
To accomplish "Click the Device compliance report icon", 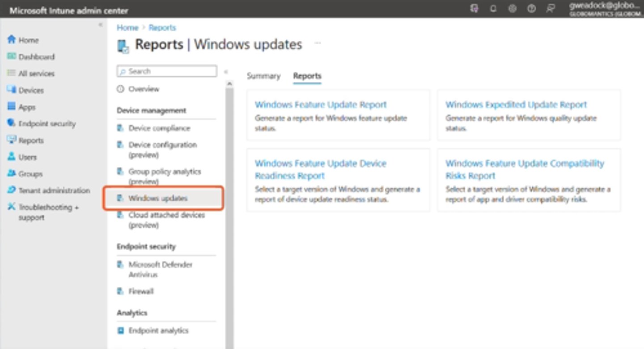I will click(120, 128).
